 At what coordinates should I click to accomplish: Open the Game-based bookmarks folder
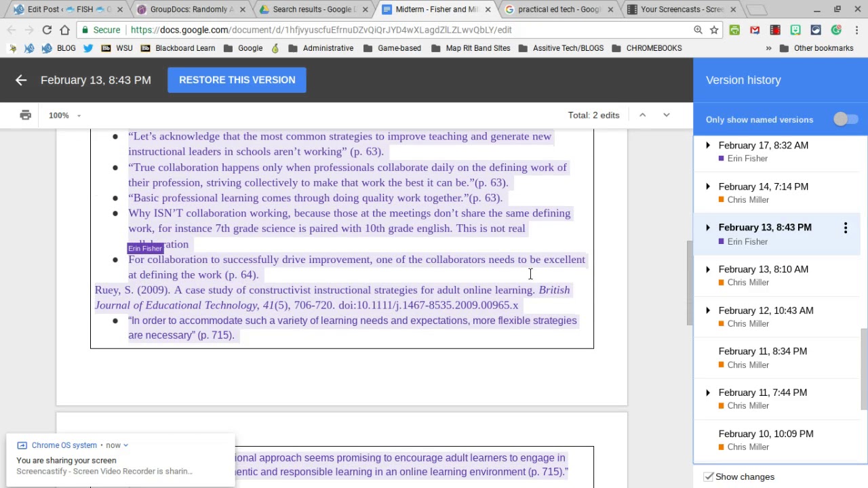[x=392, y=48]
